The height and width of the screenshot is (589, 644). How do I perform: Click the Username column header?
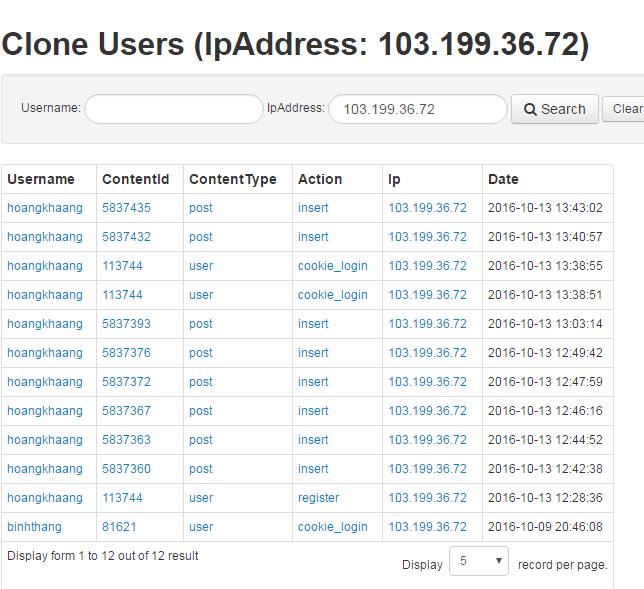click(x=41, y=179)
